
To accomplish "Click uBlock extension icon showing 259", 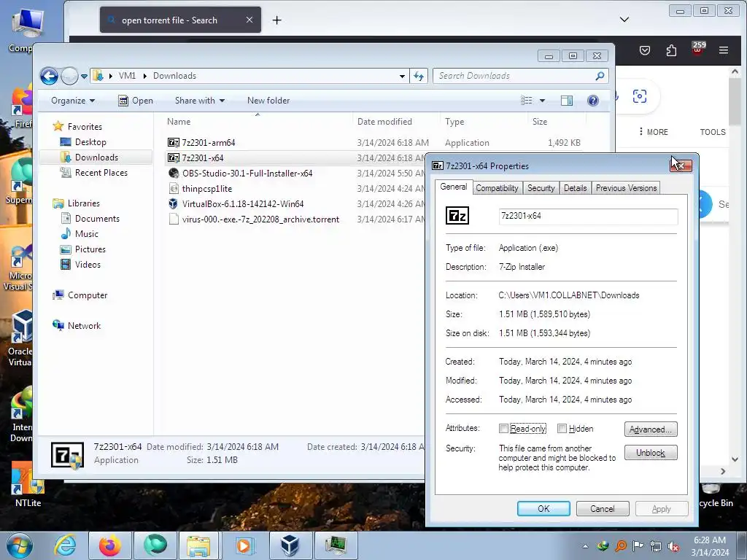I will tap(698, 50).
